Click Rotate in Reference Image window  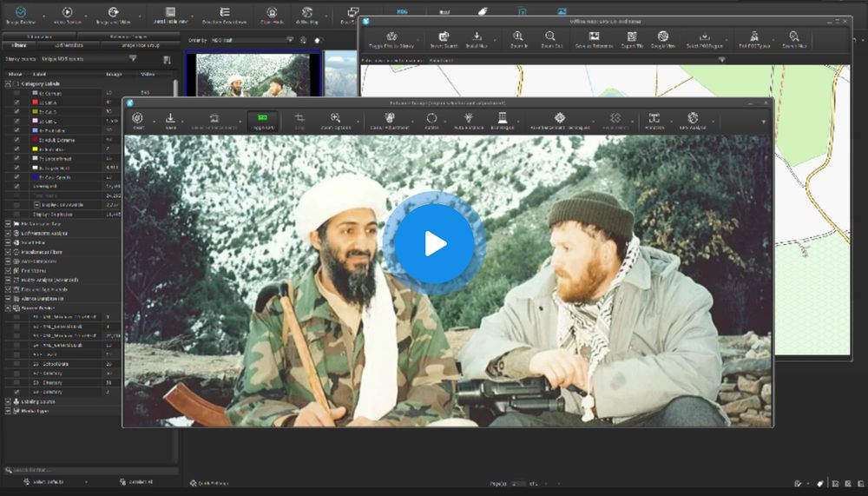point(431,121)
